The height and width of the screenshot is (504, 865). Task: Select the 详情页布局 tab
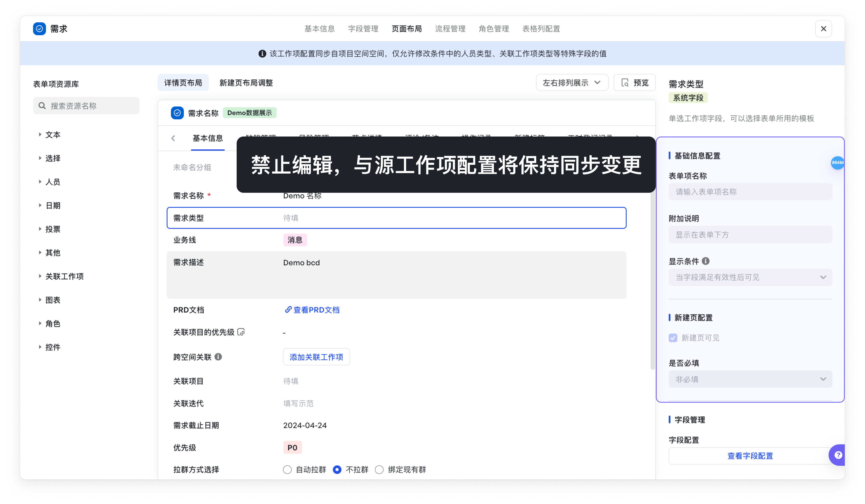[x=183, y=83]
